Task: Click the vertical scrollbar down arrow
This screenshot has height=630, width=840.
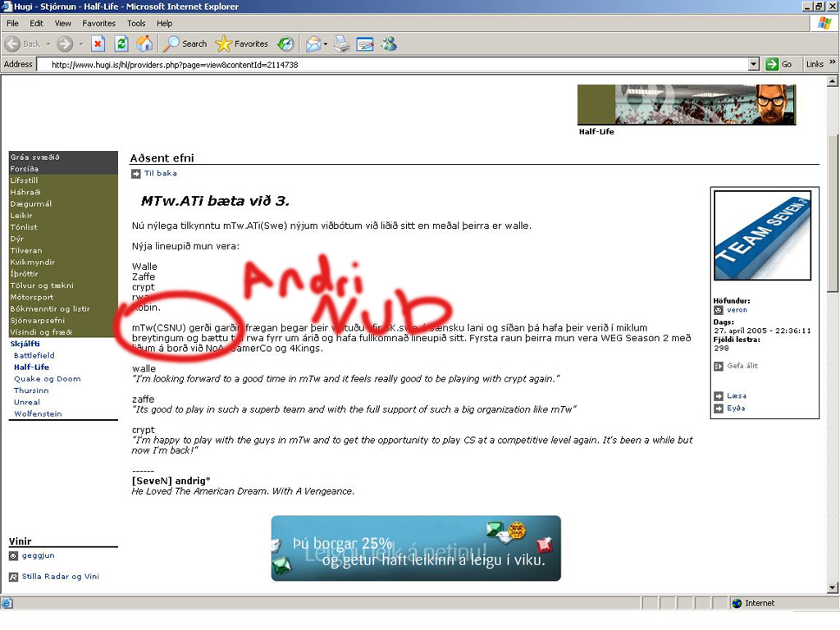Action: (x=833, y=588)
